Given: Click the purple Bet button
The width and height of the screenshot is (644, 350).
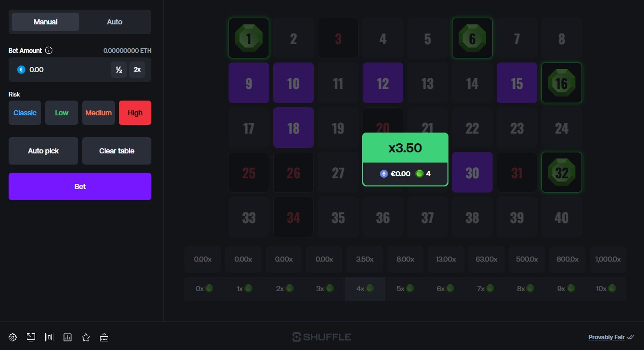Looking at the screenshot, I should tap(80, 186).
